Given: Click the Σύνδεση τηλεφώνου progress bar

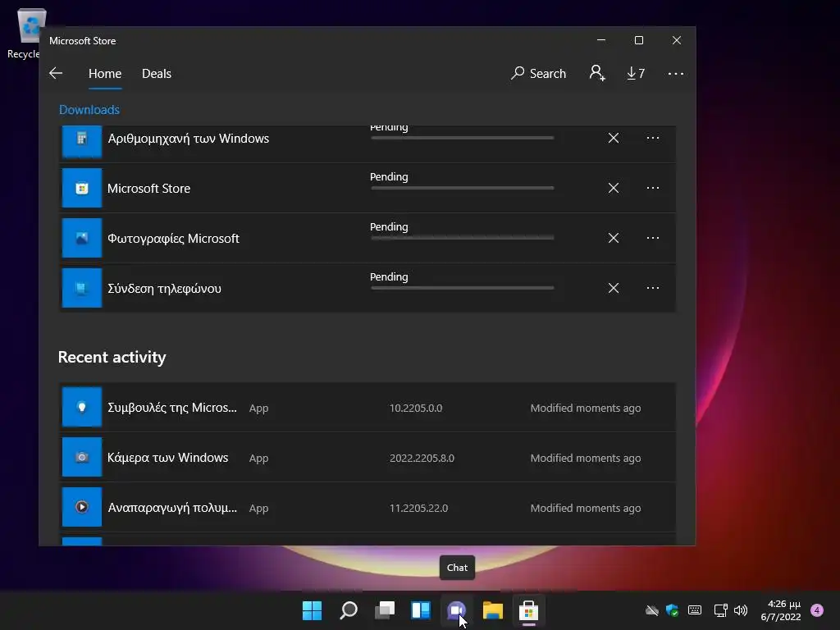Looking at the screenshot, I should pos(463,288).
